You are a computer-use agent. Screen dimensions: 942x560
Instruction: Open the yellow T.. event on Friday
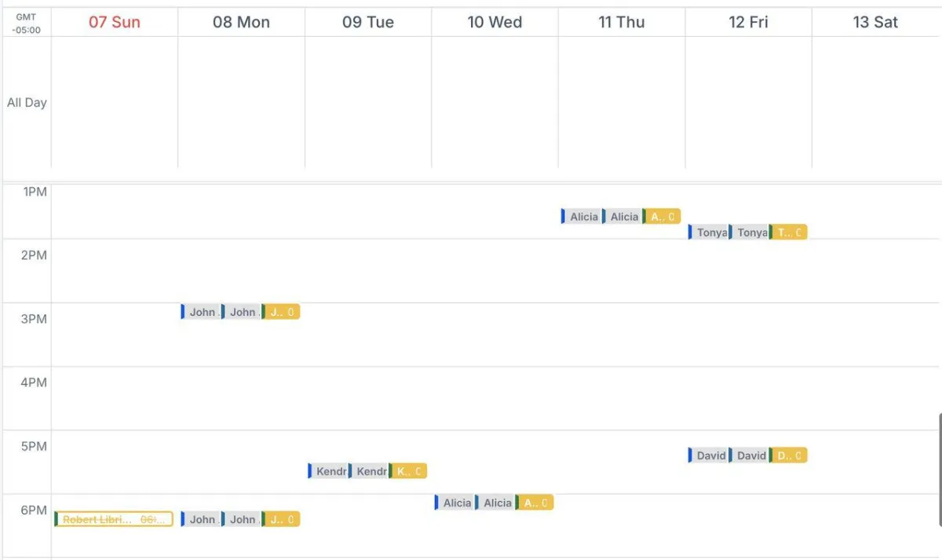tap(789, 232)
